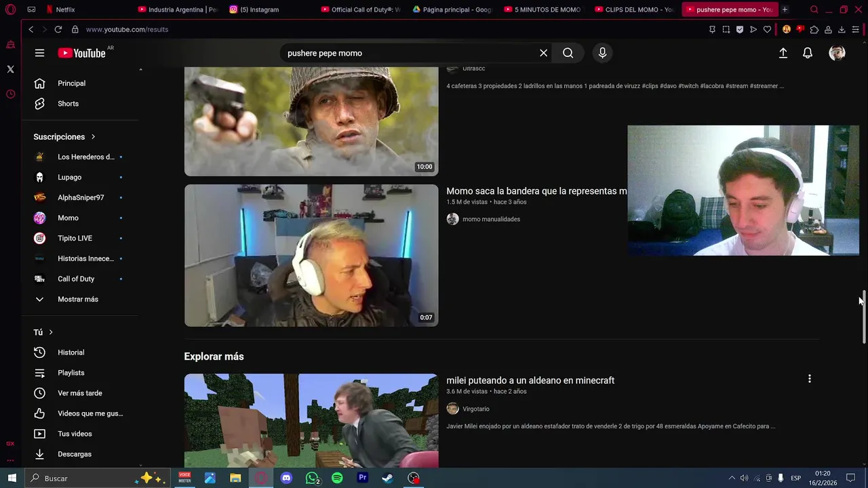Open Historial in the sidebar
This screenshot has width=868, height=488.
click(81, 352)
